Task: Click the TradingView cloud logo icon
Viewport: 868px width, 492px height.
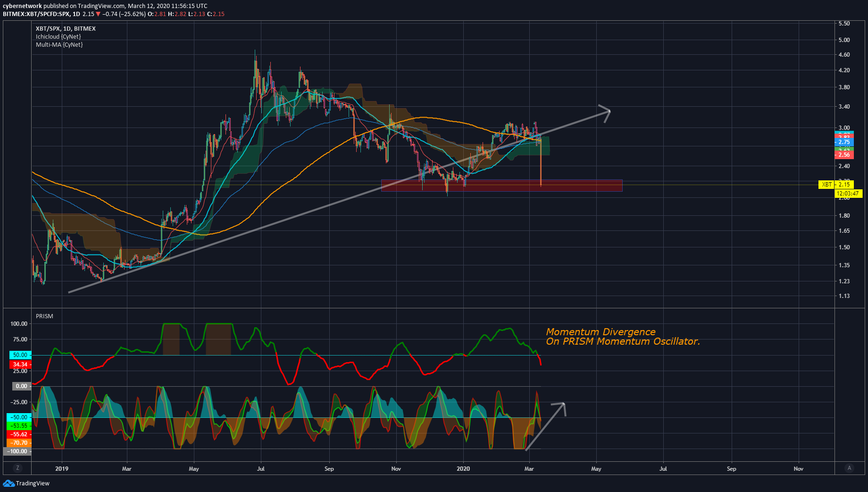Action: coord(8,483)
